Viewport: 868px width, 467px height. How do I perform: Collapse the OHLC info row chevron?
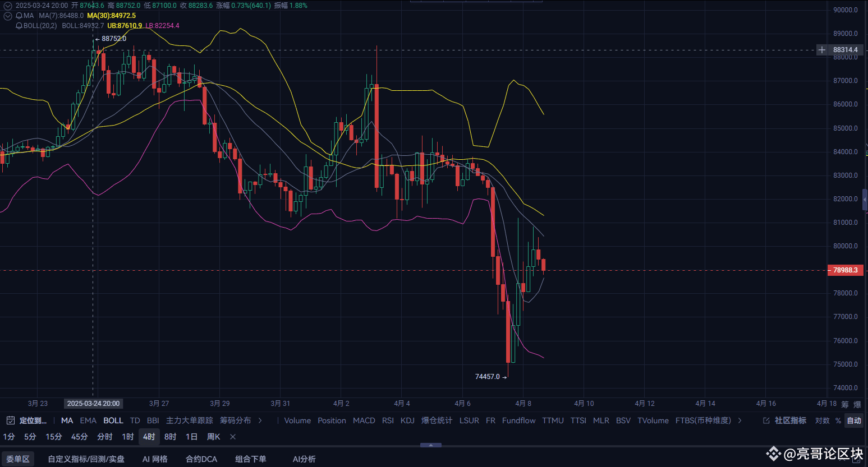point(7,4)
